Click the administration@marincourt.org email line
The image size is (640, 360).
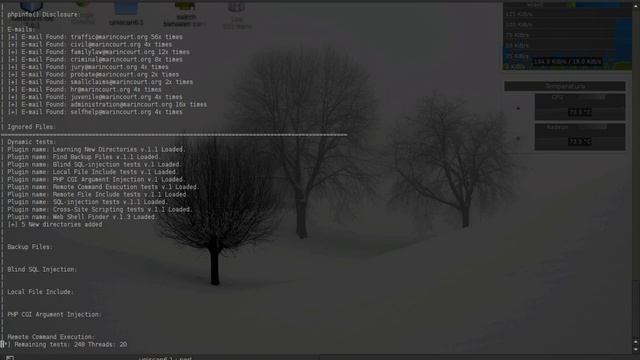(107, 104)
